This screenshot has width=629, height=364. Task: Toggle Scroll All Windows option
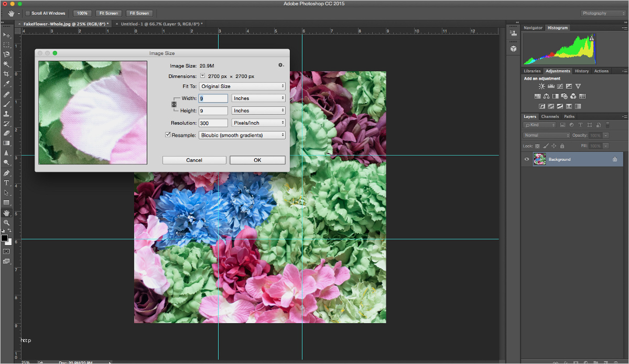click(x=27, y=13)
